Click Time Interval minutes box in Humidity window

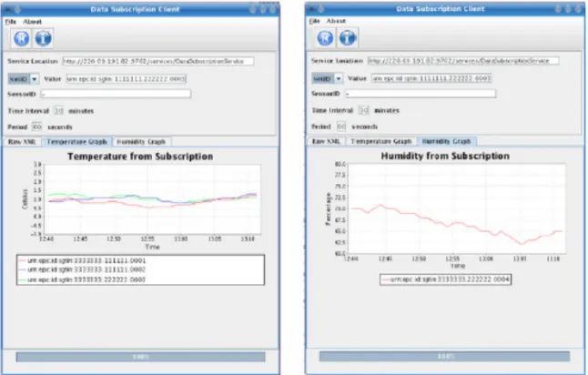[363, 110]
